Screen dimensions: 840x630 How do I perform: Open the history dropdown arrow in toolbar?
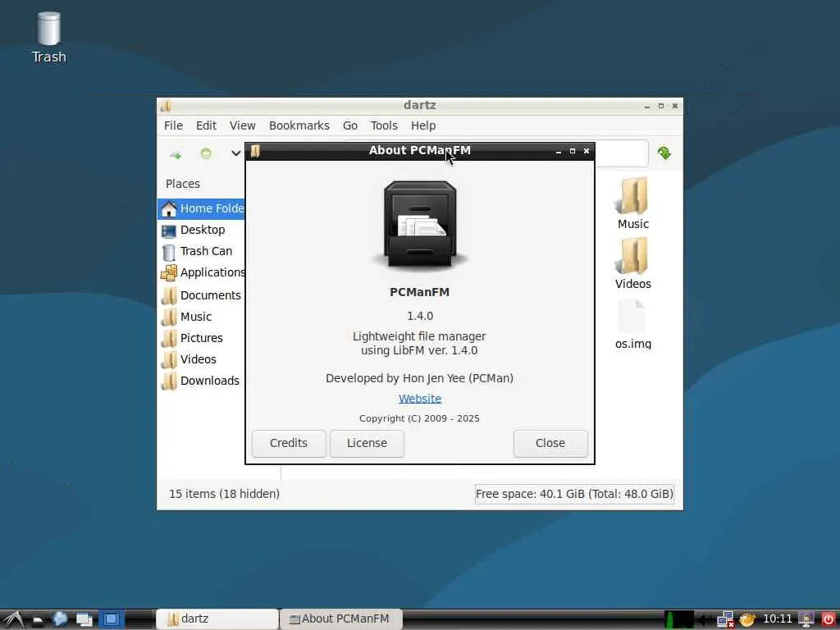(x=235, y=153)
